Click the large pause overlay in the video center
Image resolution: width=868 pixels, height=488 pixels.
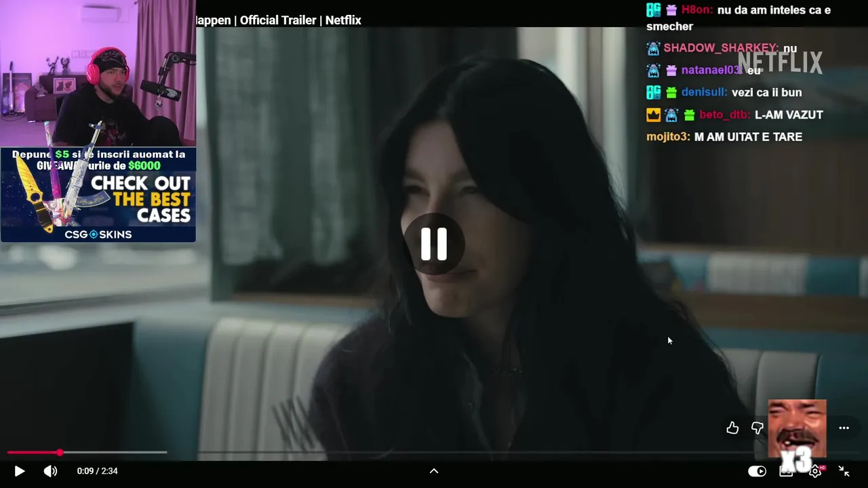pyautogui.click(x=434, y=244)
